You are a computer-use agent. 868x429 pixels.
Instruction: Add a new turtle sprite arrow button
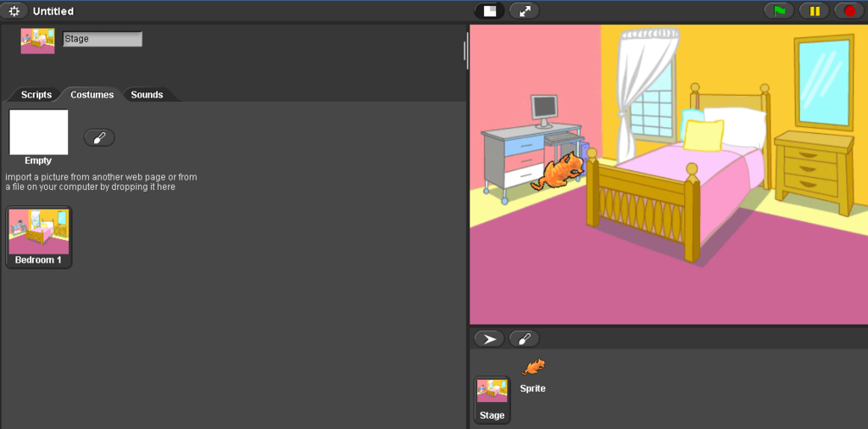(x=489, y=339)
